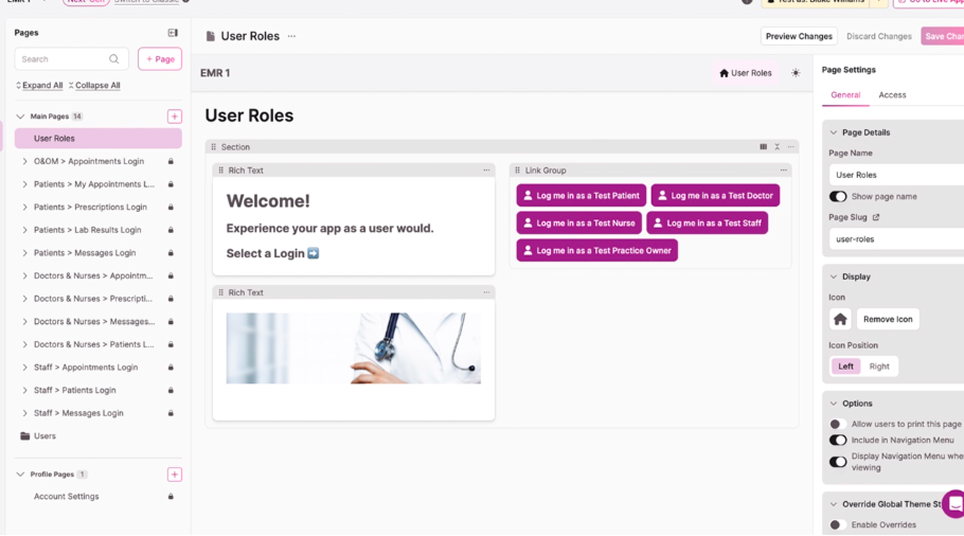The height and width of the screenshot is (536, 964).
Task: Collapse the Page Details section
Action: pyautogui.click(x=833, y=132)
